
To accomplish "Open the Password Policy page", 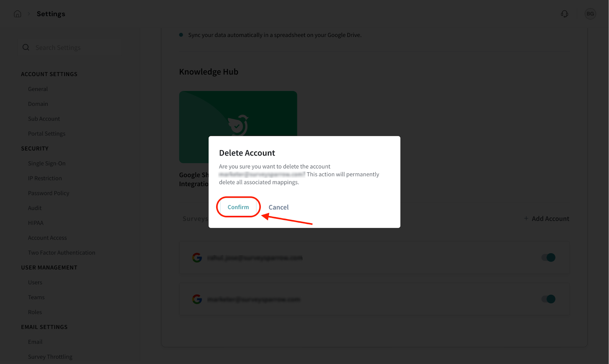I will 49,193.
